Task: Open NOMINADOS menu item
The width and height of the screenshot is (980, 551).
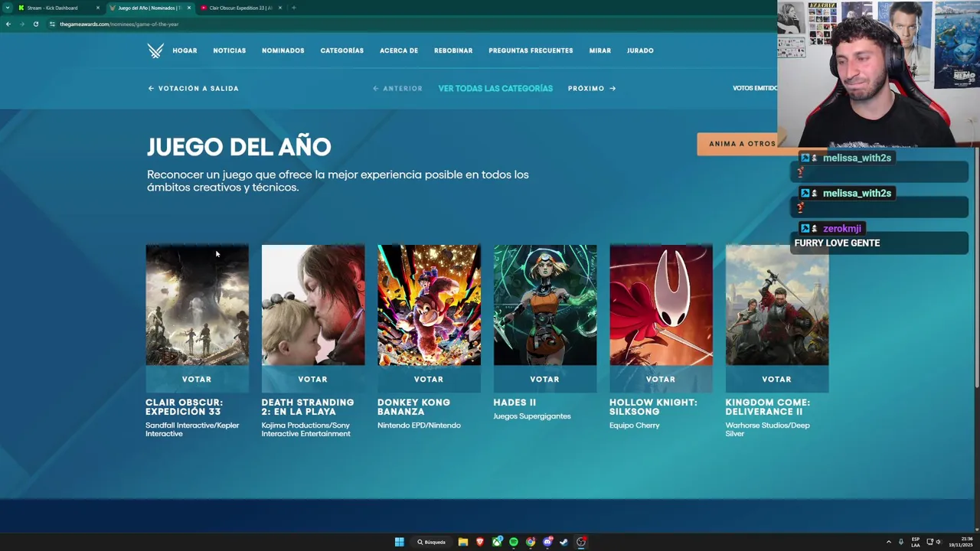Action: coord(283,51)
